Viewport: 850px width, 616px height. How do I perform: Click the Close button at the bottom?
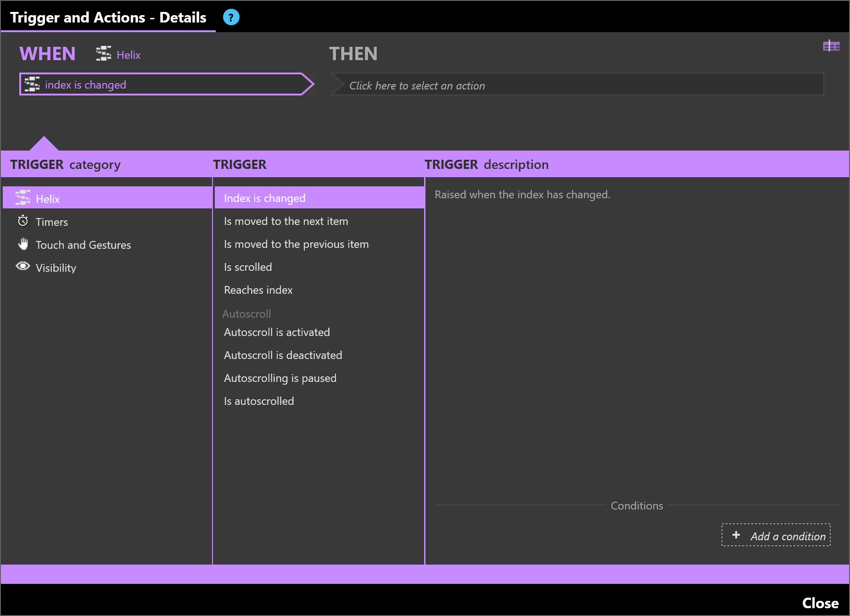tap(820, 603)
